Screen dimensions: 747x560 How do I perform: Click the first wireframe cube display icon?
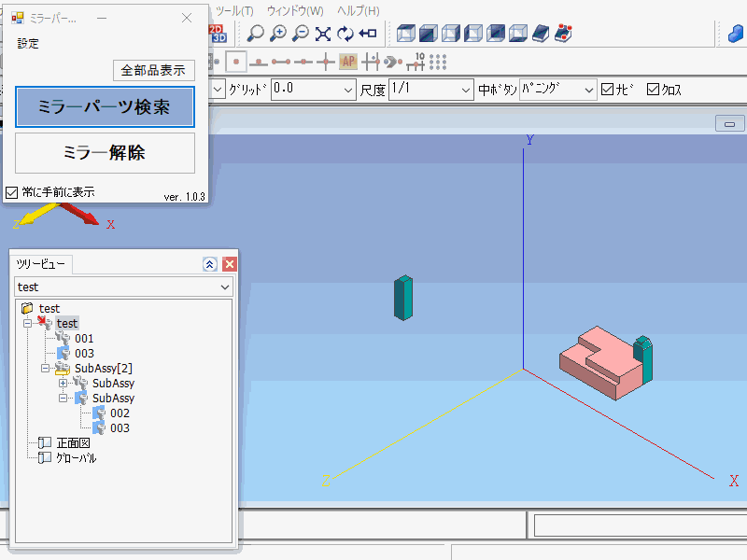[x=406, y=34]
